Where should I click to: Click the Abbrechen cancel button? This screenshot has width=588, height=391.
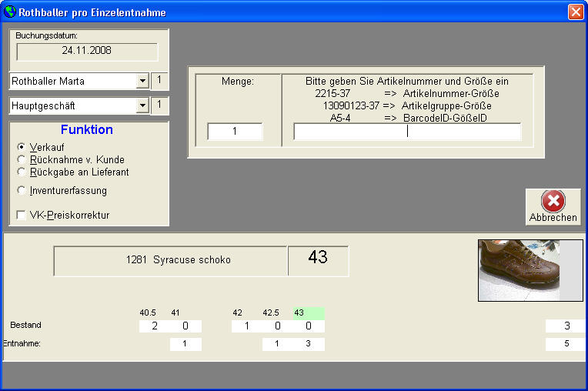[553, 207]
